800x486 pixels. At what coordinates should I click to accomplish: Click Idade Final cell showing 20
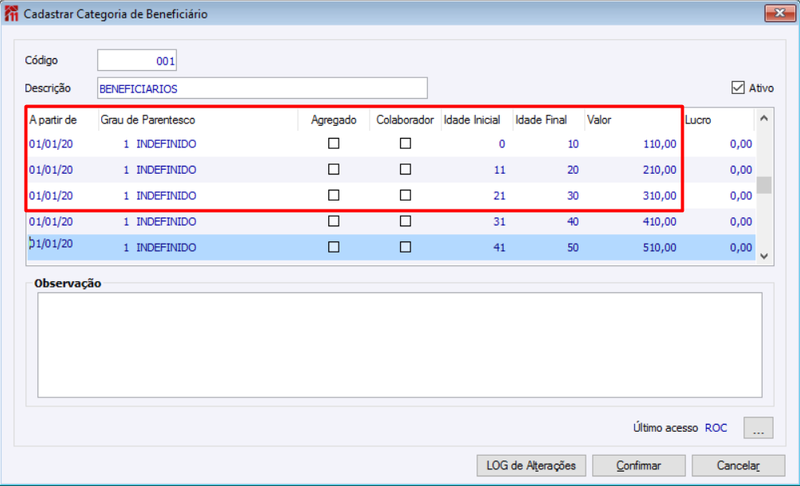tap(573, 170)
